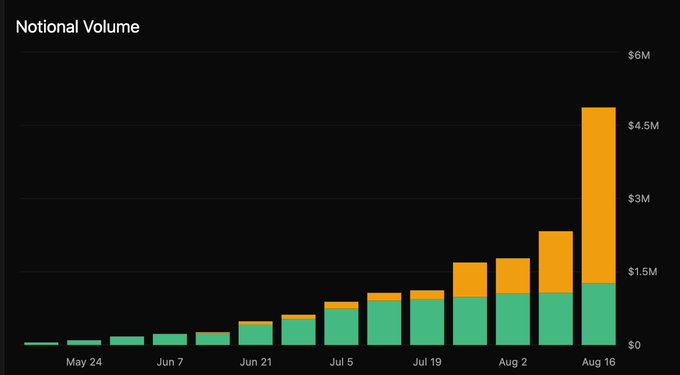Click the orange segment of the Aug 16 bar
This screenshot has width=680, height=375.
[x=598, y=196]
